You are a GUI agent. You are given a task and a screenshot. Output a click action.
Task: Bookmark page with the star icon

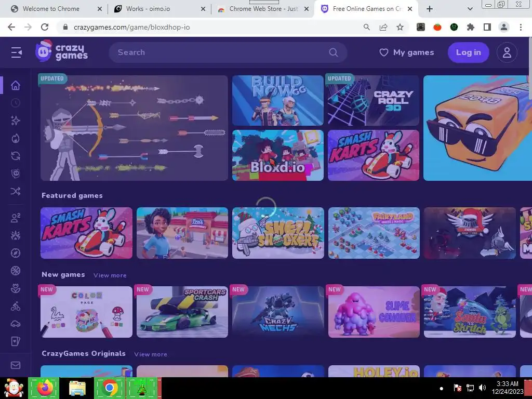point(400,27)
